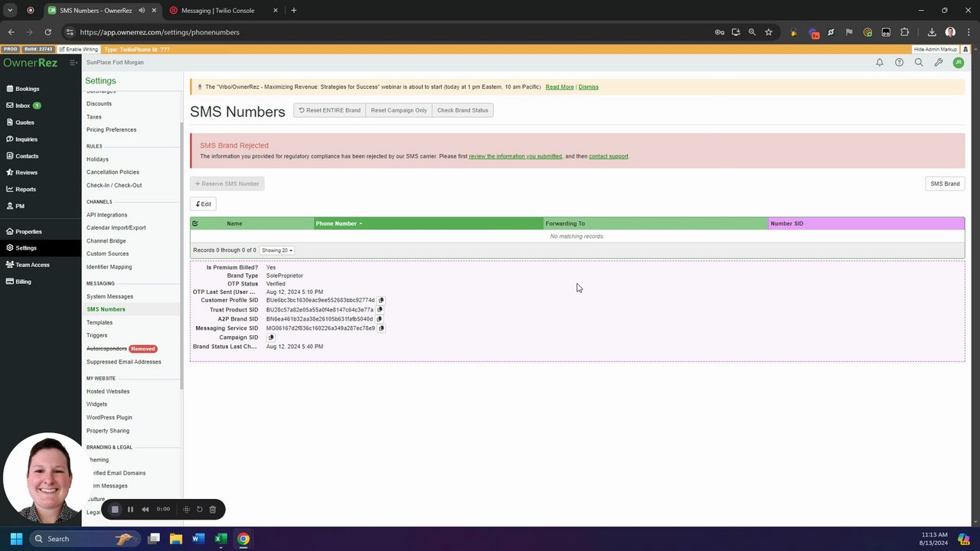Viewport: 980px width, 551px height.
Task: Open the Chrome extensions puzzle icon
Action: (904, 32)
